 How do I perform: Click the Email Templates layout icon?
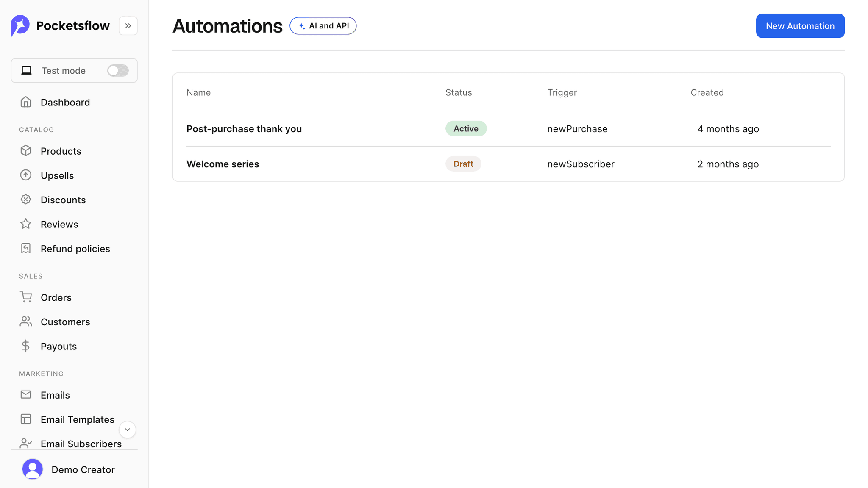26,419
